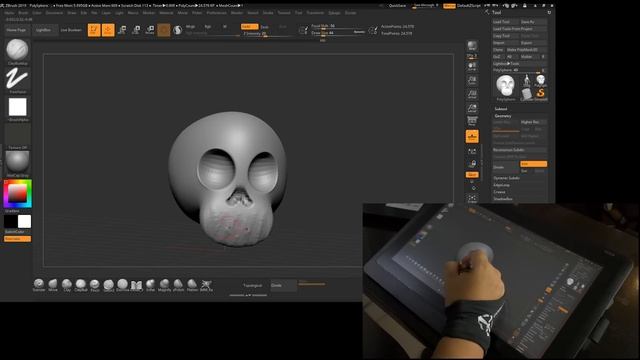Screen dimensions: 640x360
Task: Open Lightbox Tools in Tool panel
Action: pyautogui.click(x=520, y=64)
